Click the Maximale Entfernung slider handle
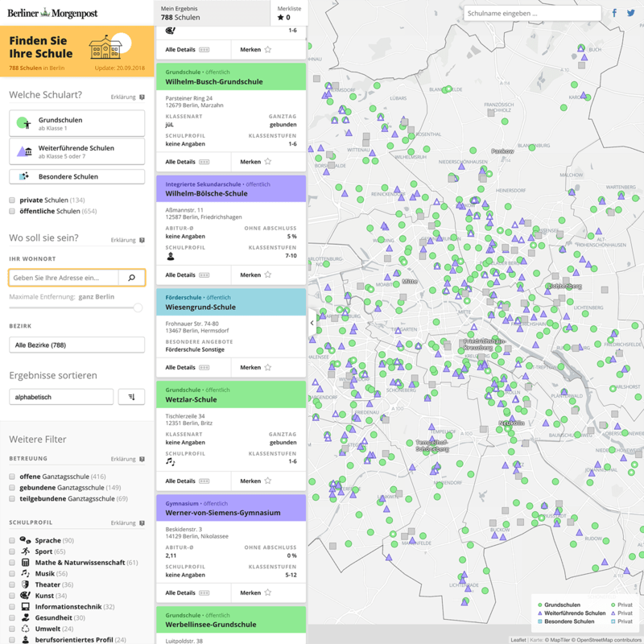The width and height of the screenshot is (644, 644). 138,308
